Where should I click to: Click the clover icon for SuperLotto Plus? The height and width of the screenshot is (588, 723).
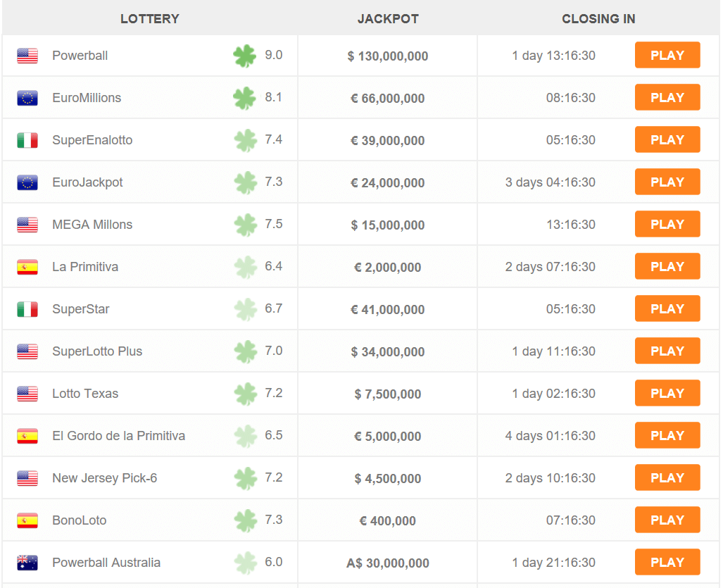point(245,351)
